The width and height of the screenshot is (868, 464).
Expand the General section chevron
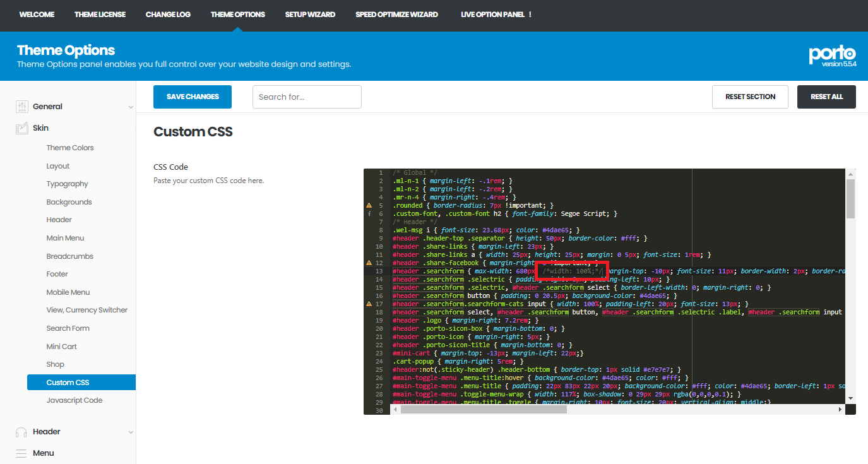tap(131, 107)
